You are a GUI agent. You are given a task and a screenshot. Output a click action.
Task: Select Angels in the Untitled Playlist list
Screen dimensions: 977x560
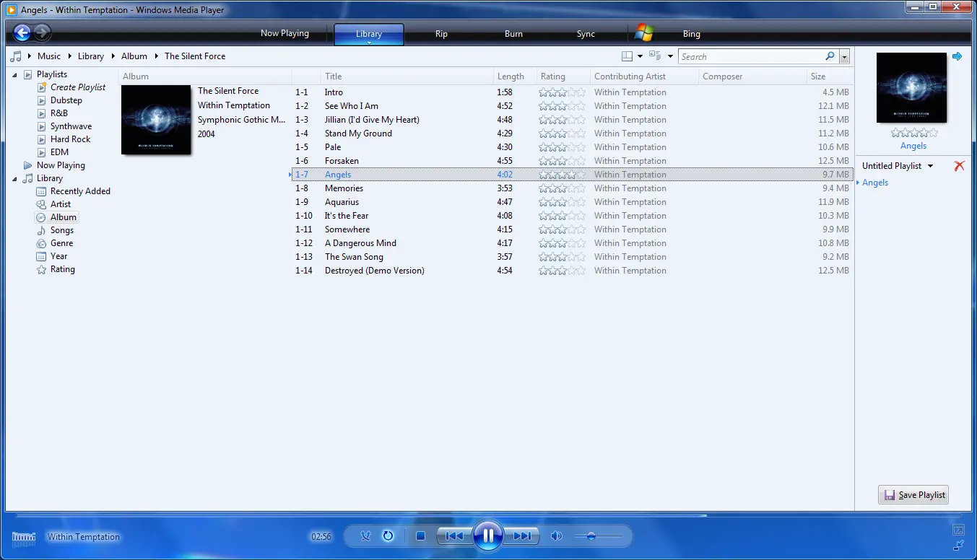[875, 183]
